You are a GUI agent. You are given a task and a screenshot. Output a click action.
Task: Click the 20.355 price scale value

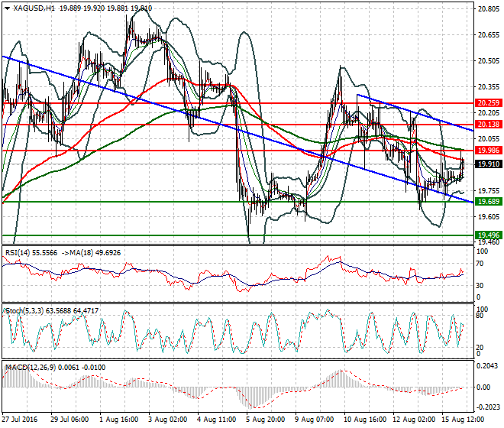[489, 87]
